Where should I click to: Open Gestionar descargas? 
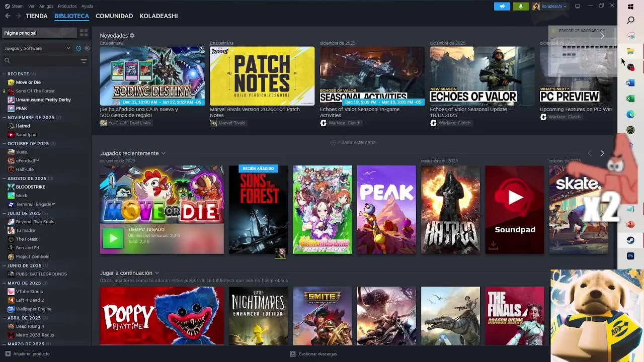(x=313, y=354)
